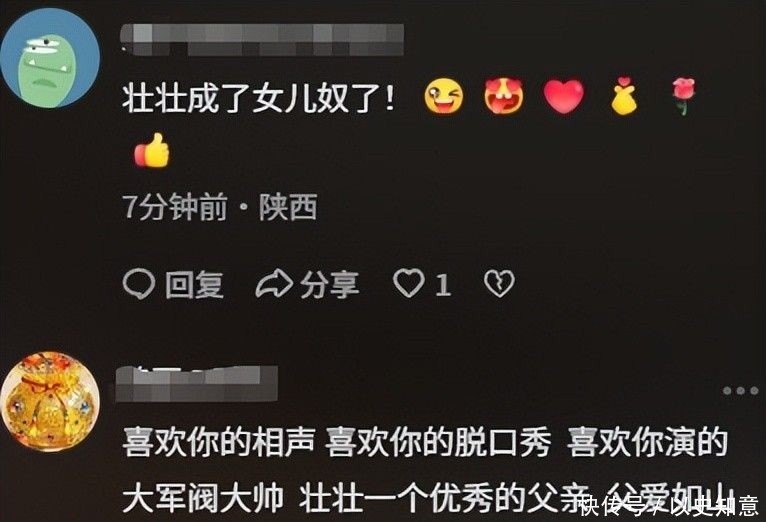Click the 7分钟前 · 陕西 timestamp
This screenshot has width=766, height=522.
220,207
